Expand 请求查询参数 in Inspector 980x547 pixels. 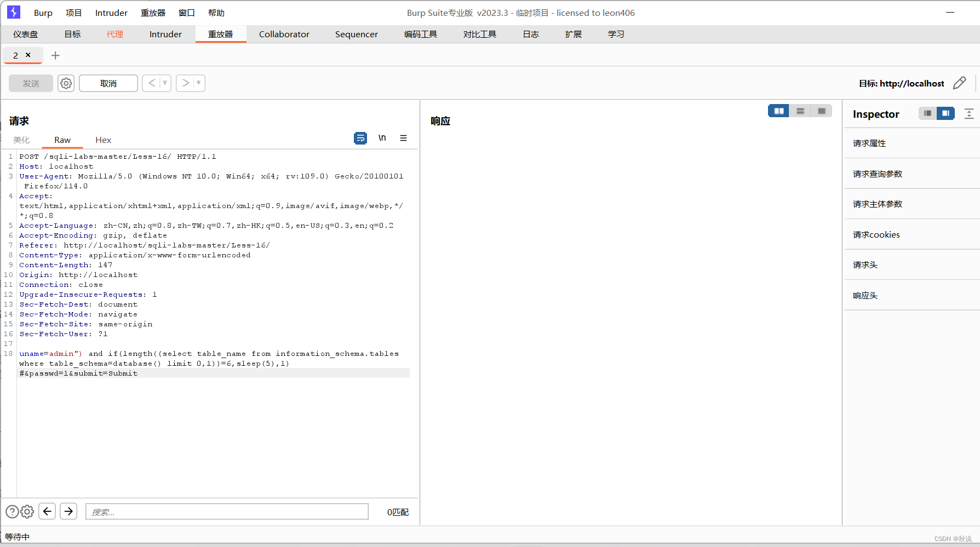[x=912, y=174]
